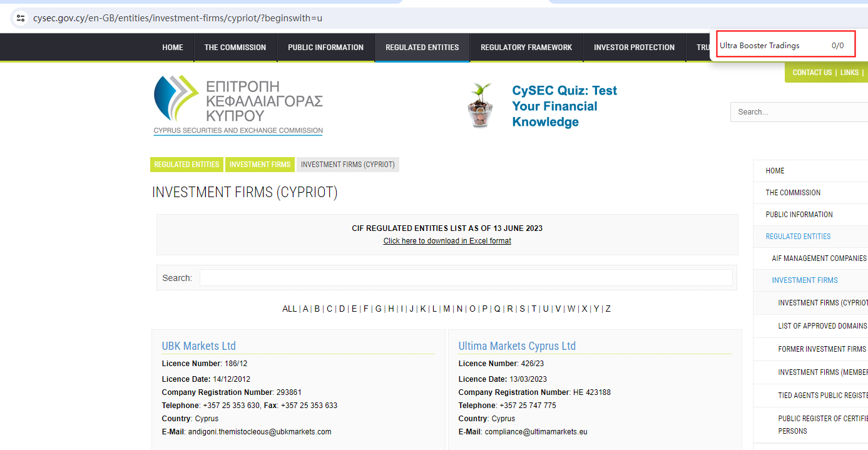Open REGULATED ENTITIES top menu

422,48
